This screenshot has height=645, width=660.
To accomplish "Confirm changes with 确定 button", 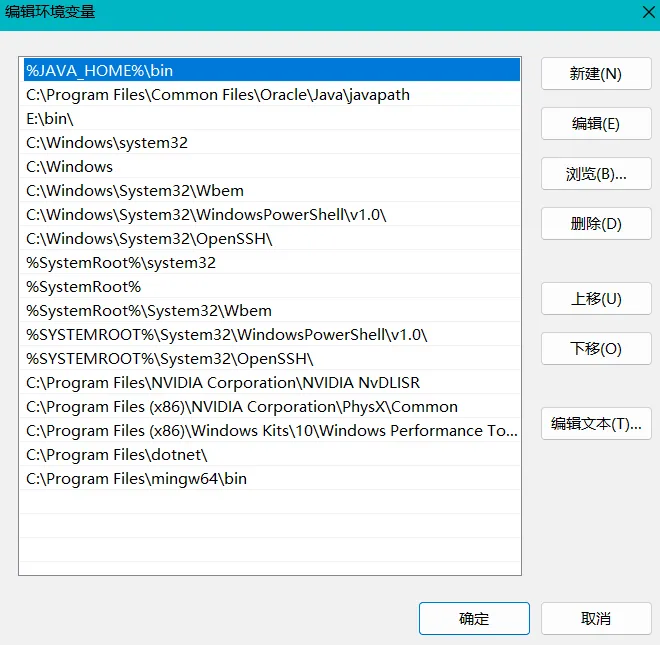I will coord(474,619).
